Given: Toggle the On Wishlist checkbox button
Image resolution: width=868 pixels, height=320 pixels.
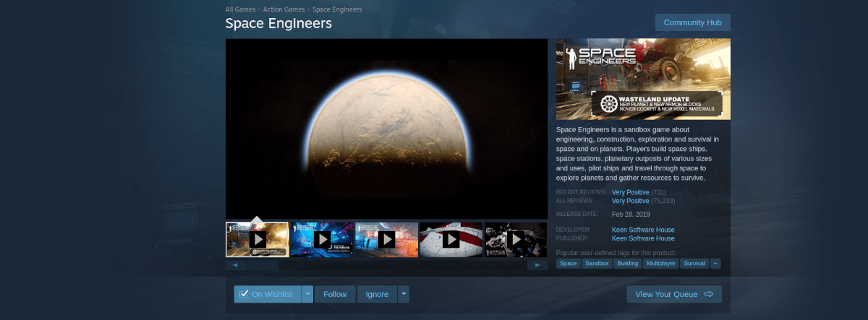Looking at the screenshot, I should pyautogui.click(x=267, y=294).
